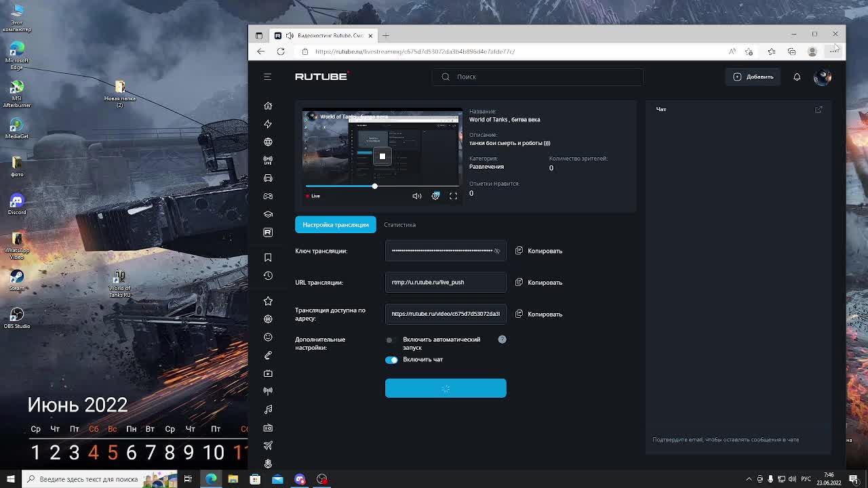The image size is (868, 488).
Task: Select the Настройка трансляции tab
Action: pyautogui.click(x=336, y=224)
